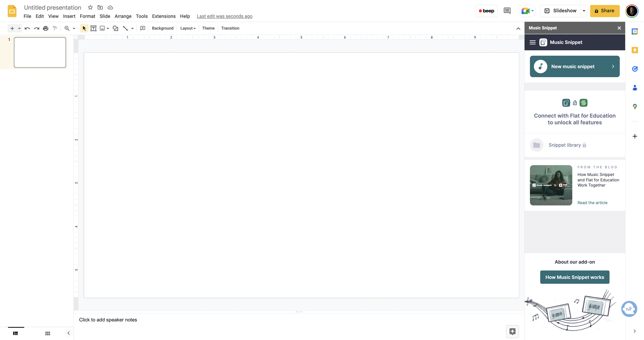Open the View menu
The height and width of the screenshot is (340, 644).
click(x=53, y=16)
